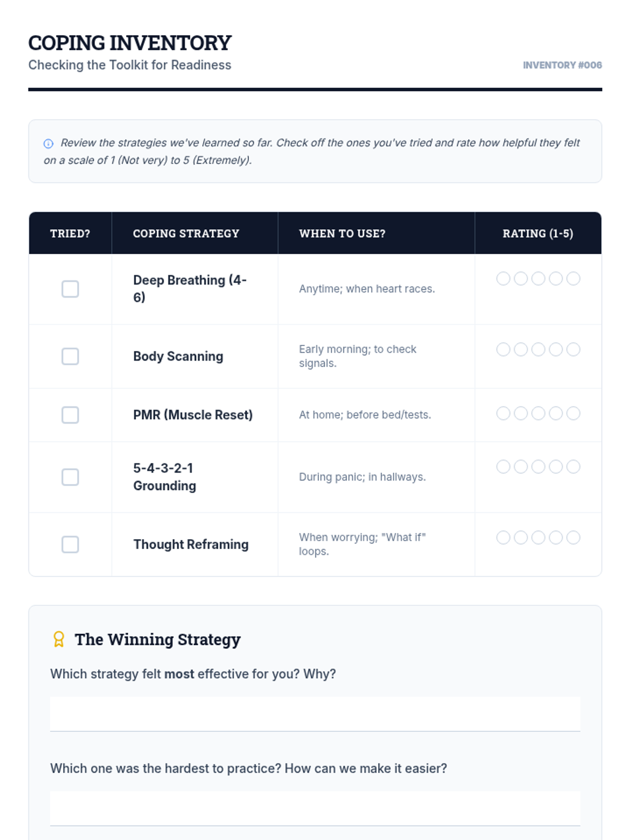Click the When To Use? column header
Image resolution: width=630 pixels, height=840 pixels.
(x=342, y=234)
